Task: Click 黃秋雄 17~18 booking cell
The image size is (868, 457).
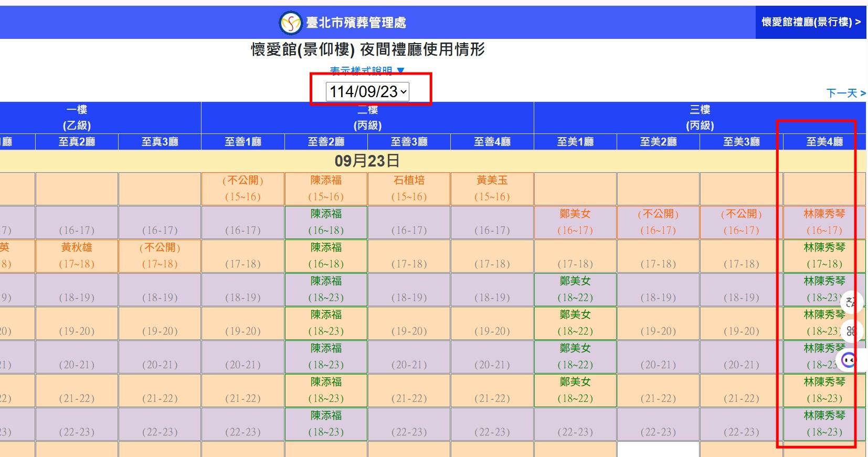Action: (77, 256)
